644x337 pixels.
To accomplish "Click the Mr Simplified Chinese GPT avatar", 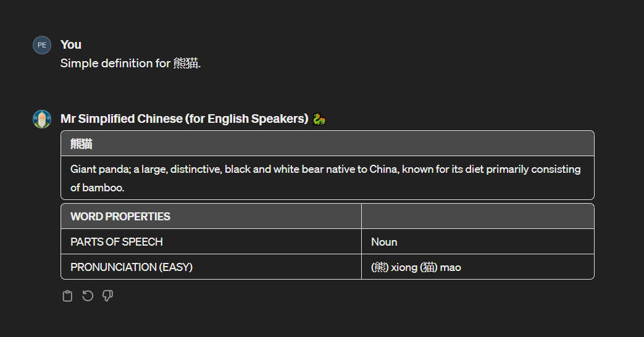I will pos(42,119).
